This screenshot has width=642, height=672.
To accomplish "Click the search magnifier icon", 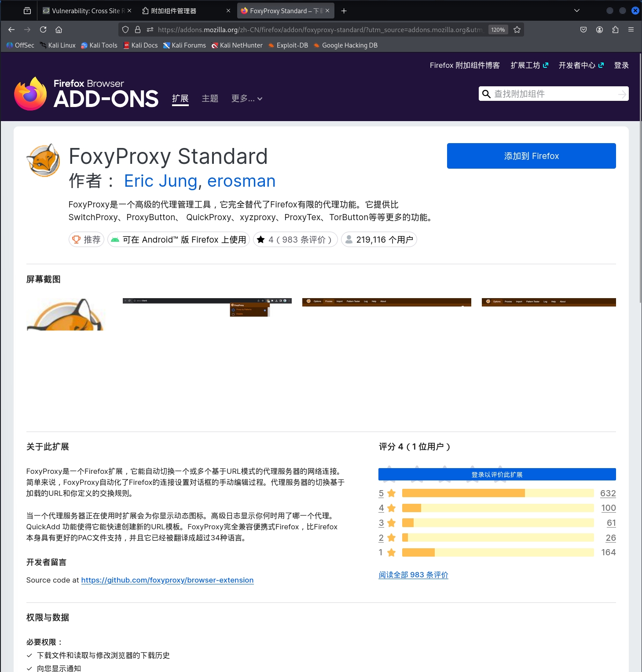I will tap(486, 94).
